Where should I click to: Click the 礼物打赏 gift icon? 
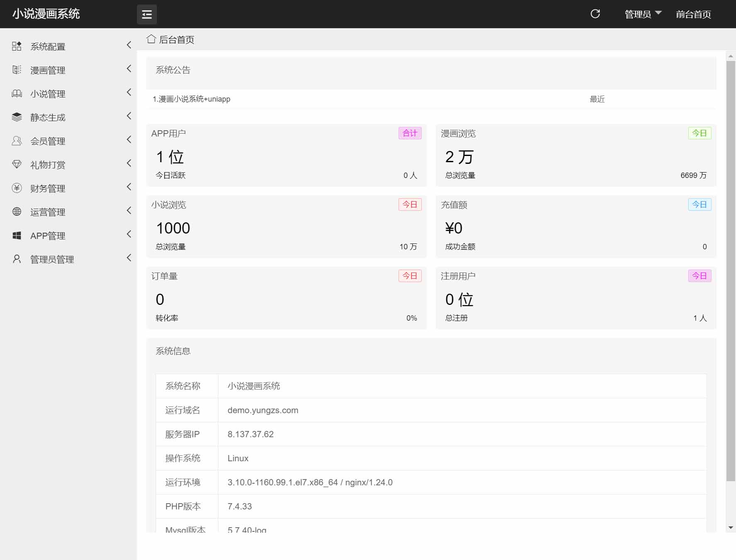click(x=17, y=164)
